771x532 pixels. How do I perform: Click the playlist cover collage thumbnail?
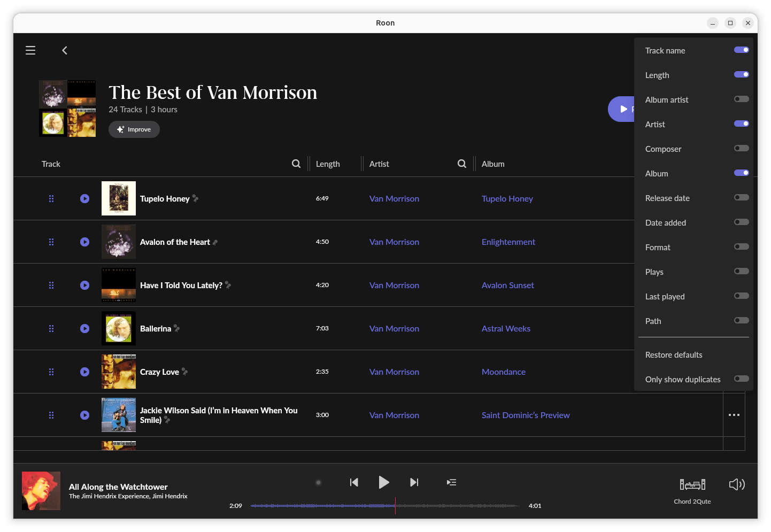pyautogui.click(x=67, y=109)
